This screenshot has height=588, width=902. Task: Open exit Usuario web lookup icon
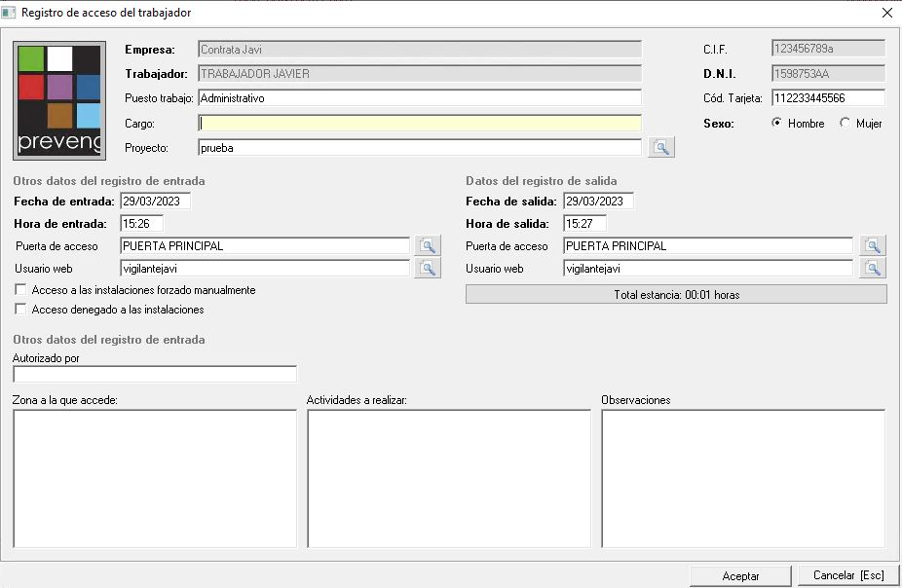click(873, 269)
